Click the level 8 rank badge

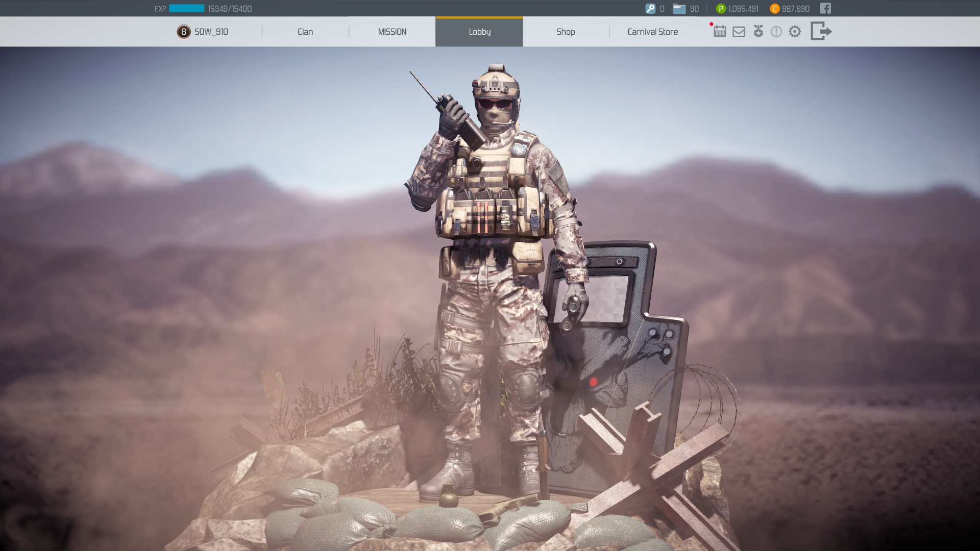click(x=184, y=32)
